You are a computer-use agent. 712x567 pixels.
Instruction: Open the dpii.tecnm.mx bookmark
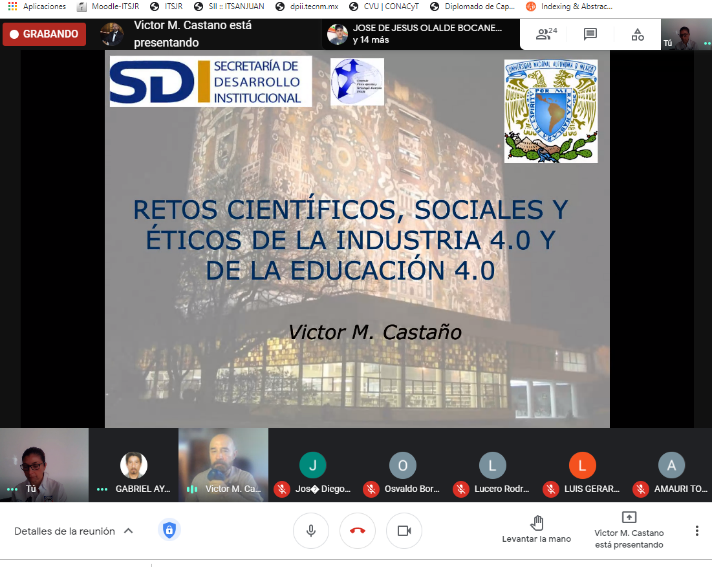coord(307,6)
